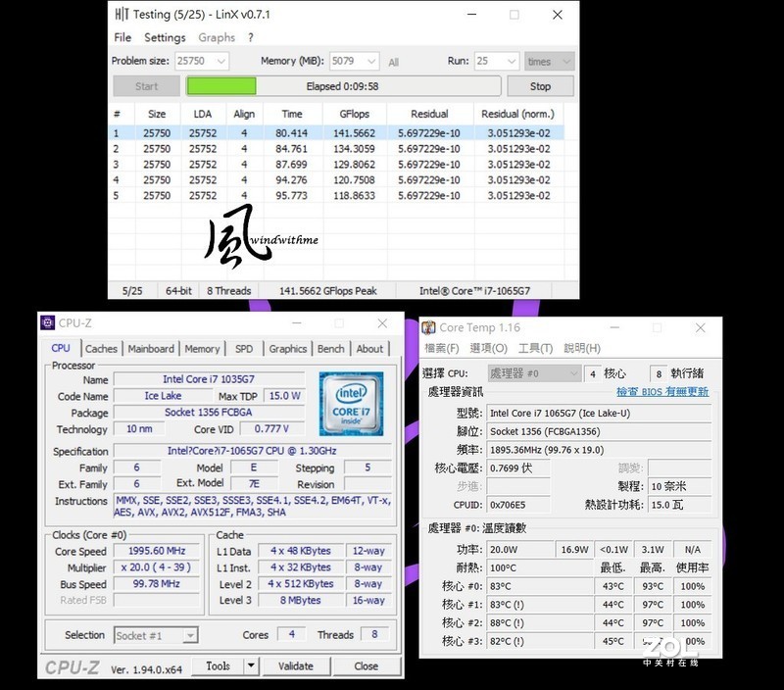
Task: Click the green progress bar in LinX
Action: 221,85
